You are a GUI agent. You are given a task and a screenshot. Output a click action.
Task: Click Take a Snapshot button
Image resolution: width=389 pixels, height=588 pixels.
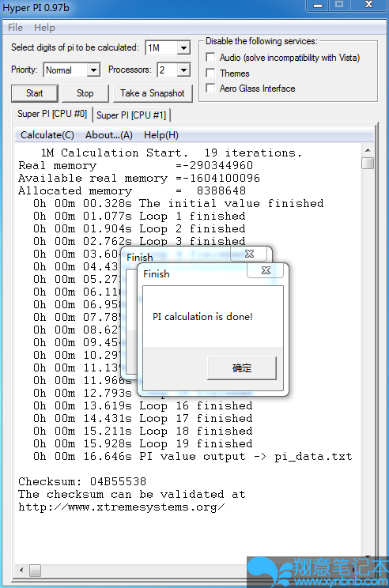click(x=153, y=93)
